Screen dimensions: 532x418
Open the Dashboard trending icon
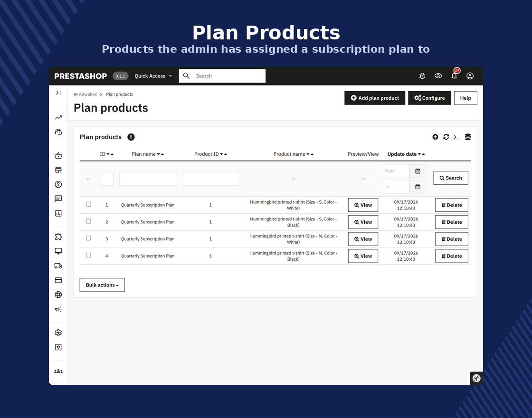(58, 117)
